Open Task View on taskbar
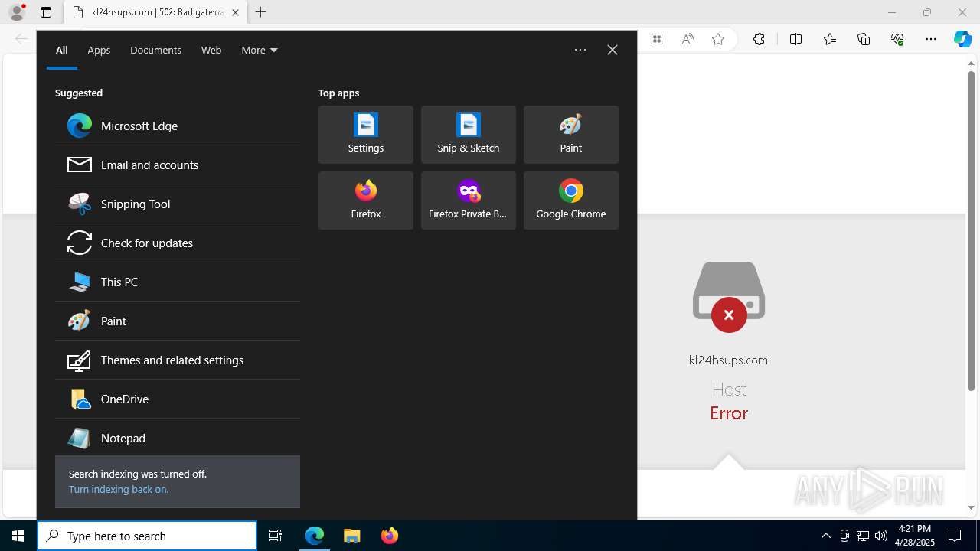 point(276,536)
